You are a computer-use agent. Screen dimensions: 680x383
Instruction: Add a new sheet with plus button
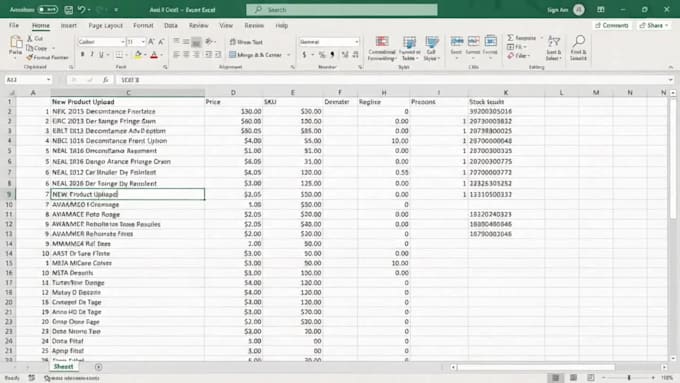(98, 367)
